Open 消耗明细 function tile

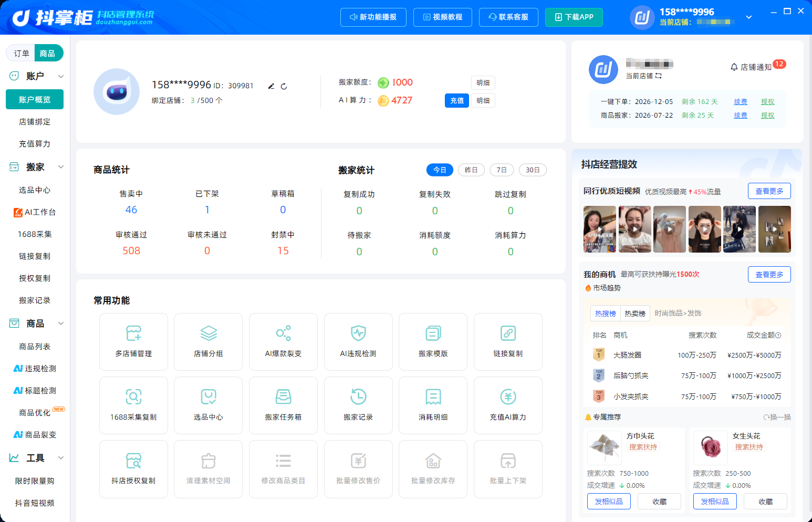point(433,405)
